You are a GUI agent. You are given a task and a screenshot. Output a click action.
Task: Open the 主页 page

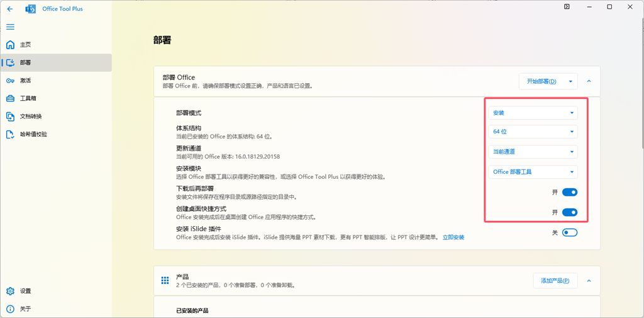56,45
